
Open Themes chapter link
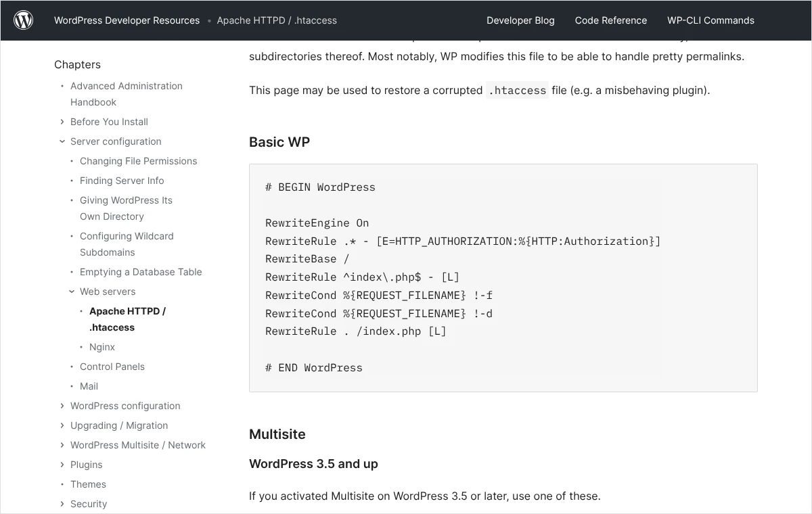coord(88,484)
